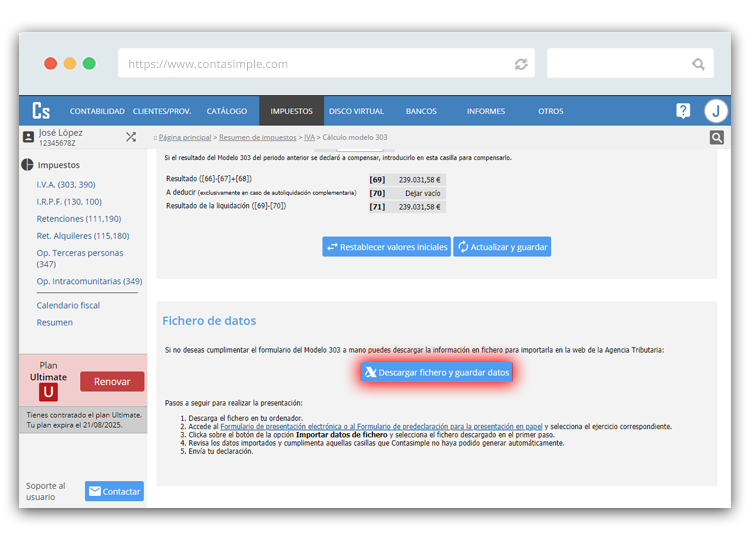The width and height of the screenshot is (750, 556).
Task: Click Restablecer valores iniciales button
Action: 386,247
